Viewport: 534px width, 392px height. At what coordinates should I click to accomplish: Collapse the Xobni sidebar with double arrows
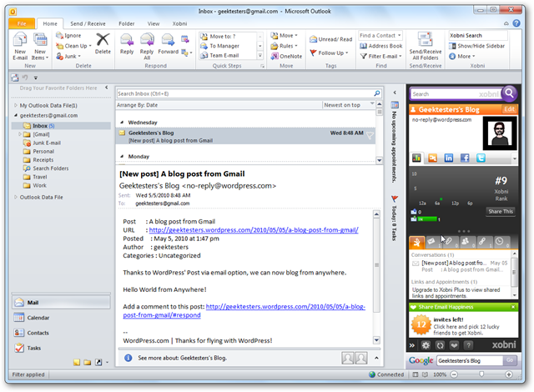412,345
